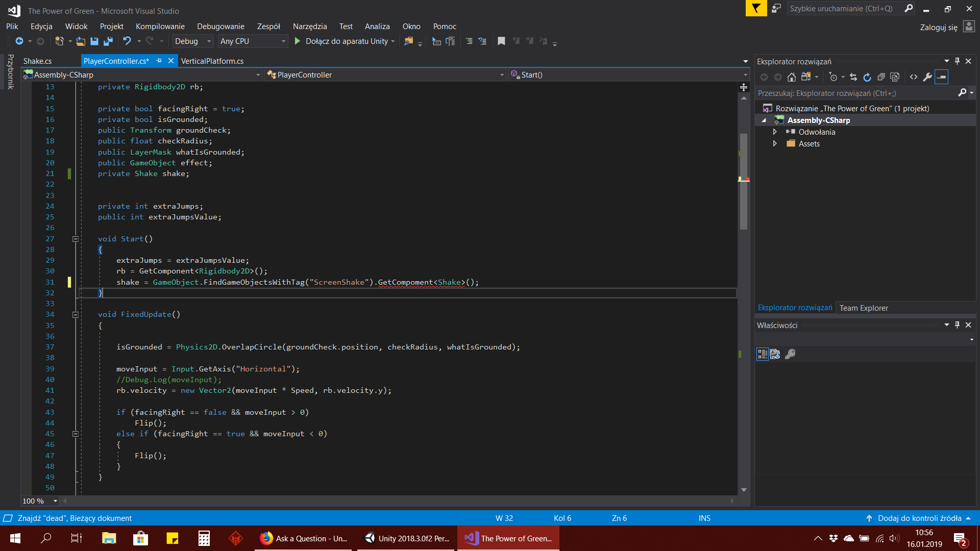
Task: Open the Narzędzia menu
Action: click(x=310, y=27)
